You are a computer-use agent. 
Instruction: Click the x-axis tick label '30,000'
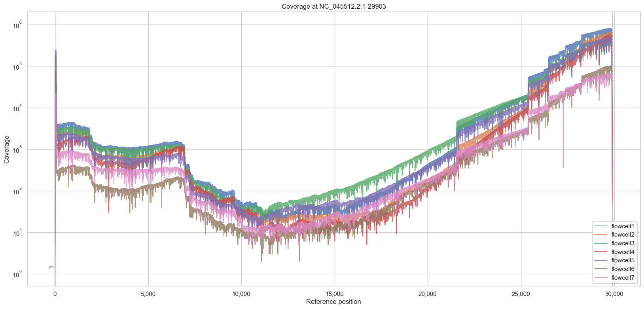coord(614,294)
